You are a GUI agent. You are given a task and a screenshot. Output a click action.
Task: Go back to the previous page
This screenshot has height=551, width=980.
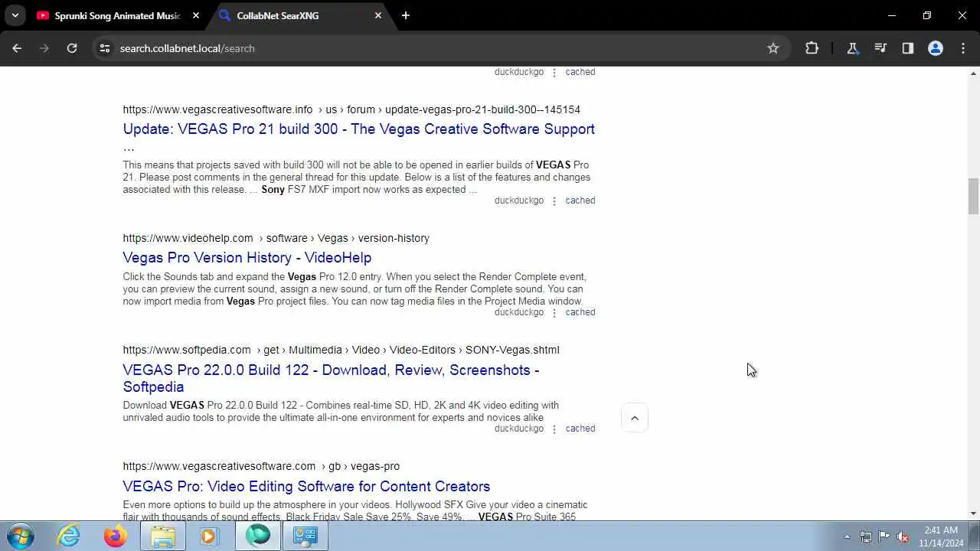[17, 48]
